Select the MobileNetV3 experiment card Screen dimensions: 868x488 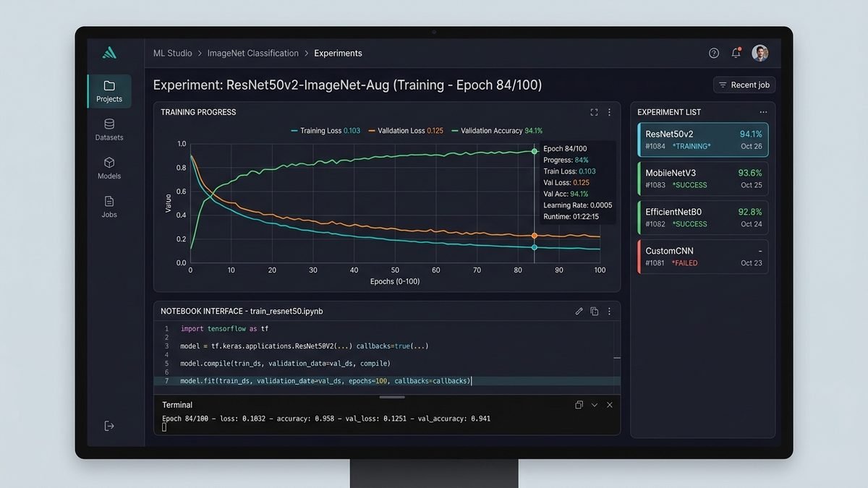tap(703, 179)
